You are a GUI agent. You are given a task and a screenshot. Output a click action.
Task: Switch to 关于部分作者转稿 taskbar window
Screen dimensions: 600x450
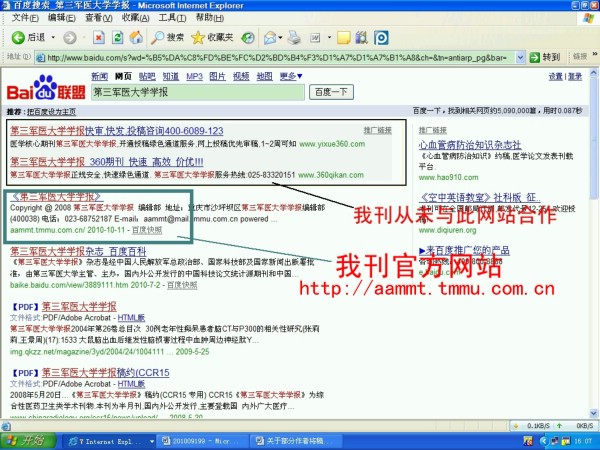pyautogui.click(x=295, y=441)
